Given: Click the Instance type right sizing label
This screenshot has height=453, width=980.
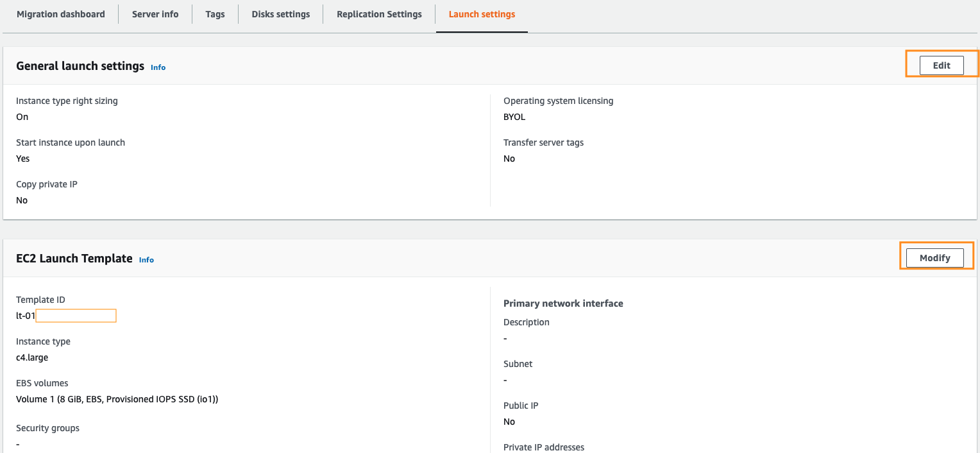Looking at the screenshot, I should pyautogui.click(x=67, y=101).
